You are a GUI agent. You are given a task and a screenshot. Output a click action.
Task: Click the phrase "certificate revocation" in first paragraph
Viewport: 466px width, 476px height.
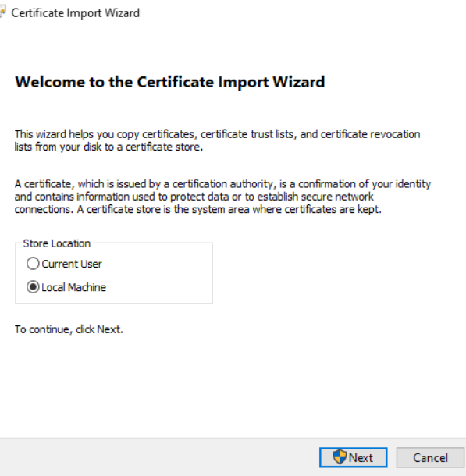tap(370, 134)
